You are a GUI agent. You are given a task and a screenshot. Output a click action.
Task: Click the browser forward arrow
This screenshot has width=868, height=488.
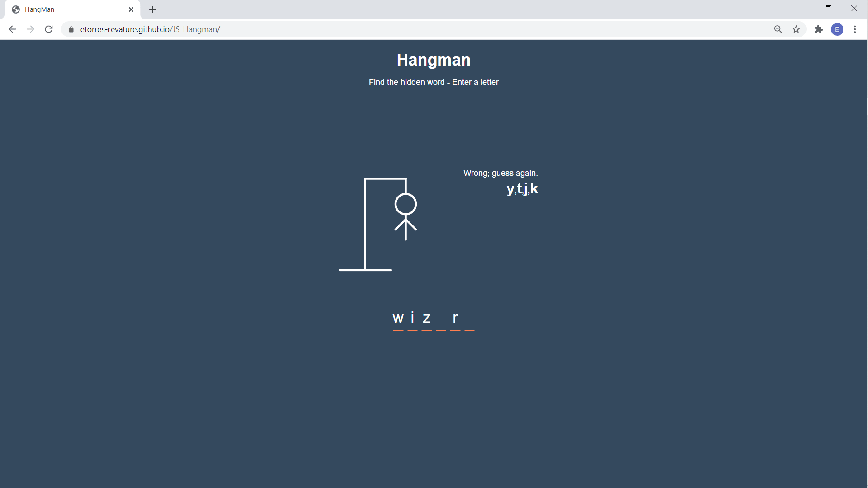tap(30, 29)
